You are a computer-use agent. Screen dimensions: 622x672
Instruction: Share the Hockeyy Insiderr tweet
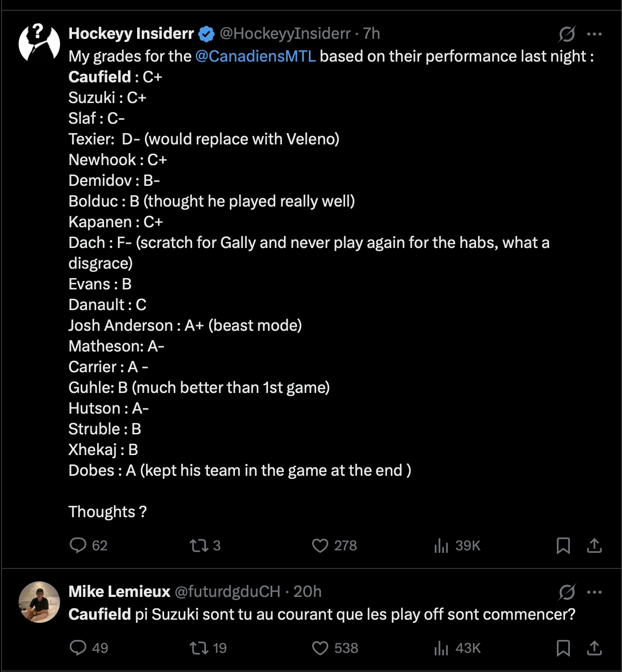[595, 546]
